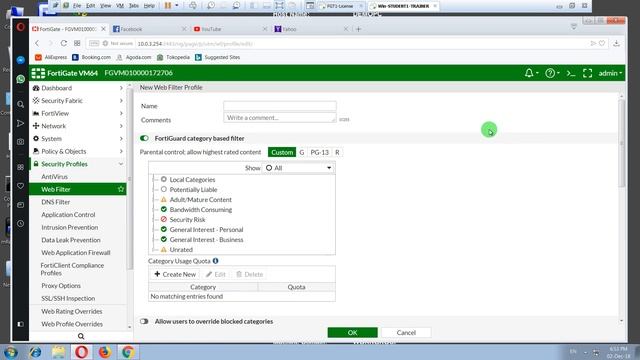The width and height of the screenshot is (640, 360).
Task: Open a new browser tab with plus
Action: 358,29
